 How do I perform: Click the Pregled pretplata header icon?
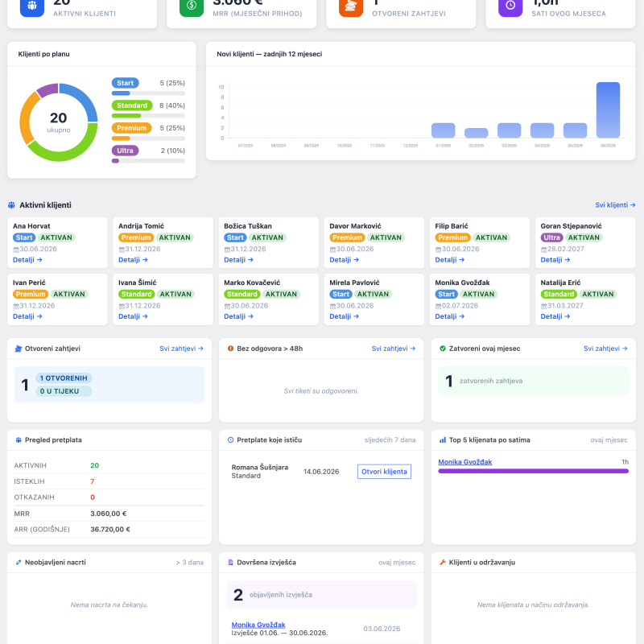(x=19, y=440)
